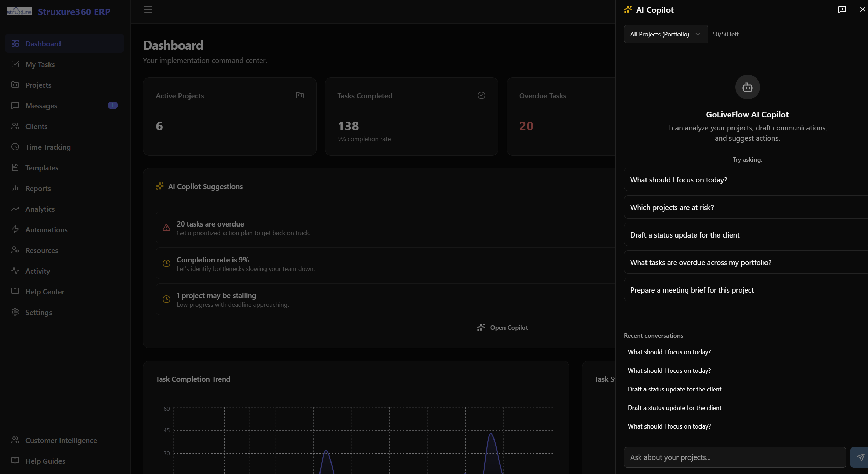Click the Open Copilot button
Screen dimensions: 868x474
coord(503,327)
